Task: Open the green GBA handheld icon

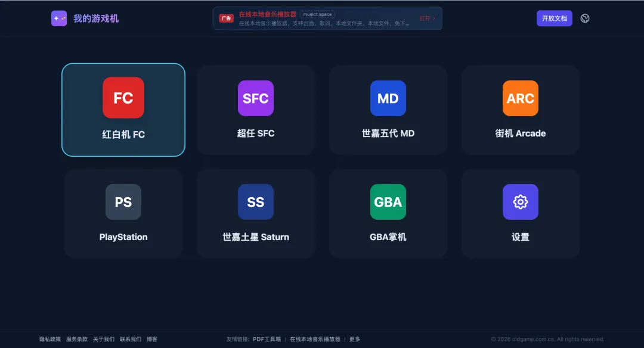Action: tap(388, 202)
